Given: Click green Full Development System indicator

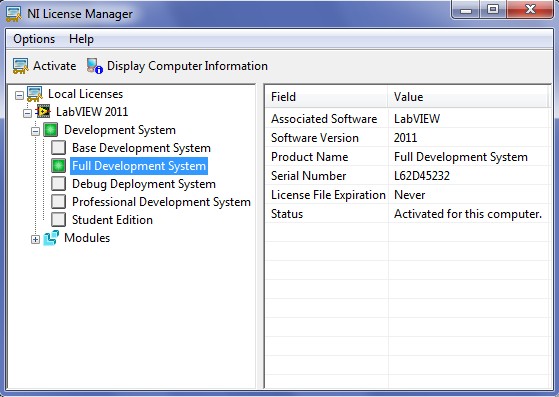Looking at the screenshot, I should click(58, 166).
